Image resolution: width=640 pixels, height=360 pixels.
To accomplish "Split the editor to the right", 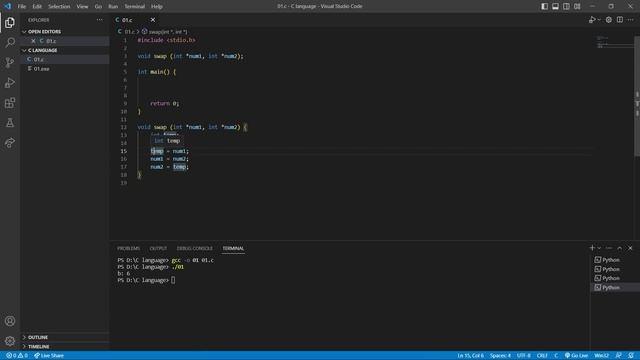I will tap(620, 20).
